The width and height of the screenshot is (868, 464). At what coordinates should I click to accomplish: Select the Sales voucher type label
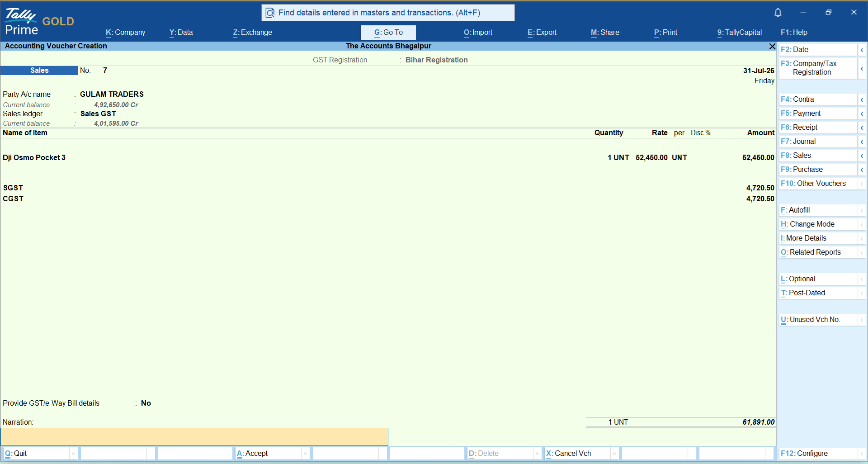(39, 71)
